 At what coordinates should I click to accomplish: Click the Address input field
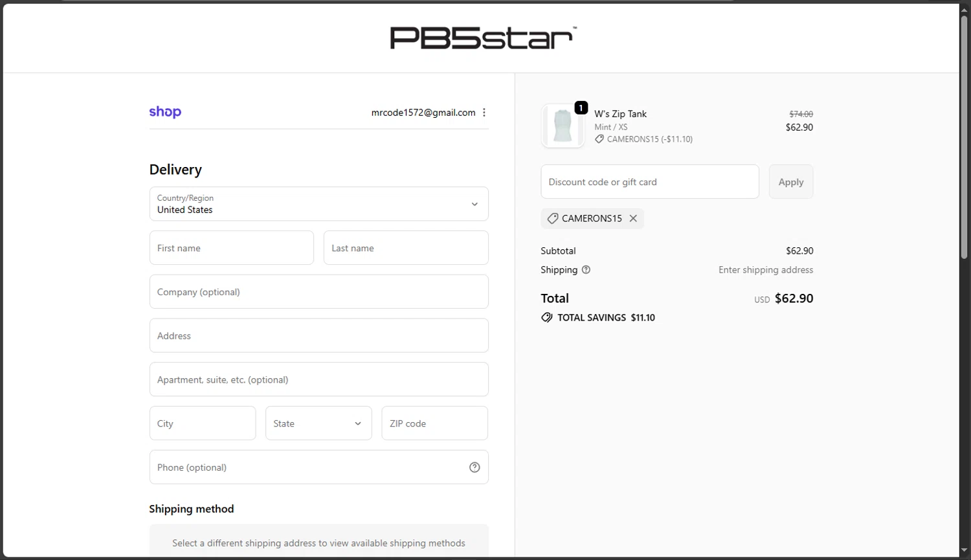pyautogui.click(x=318, y=335)
